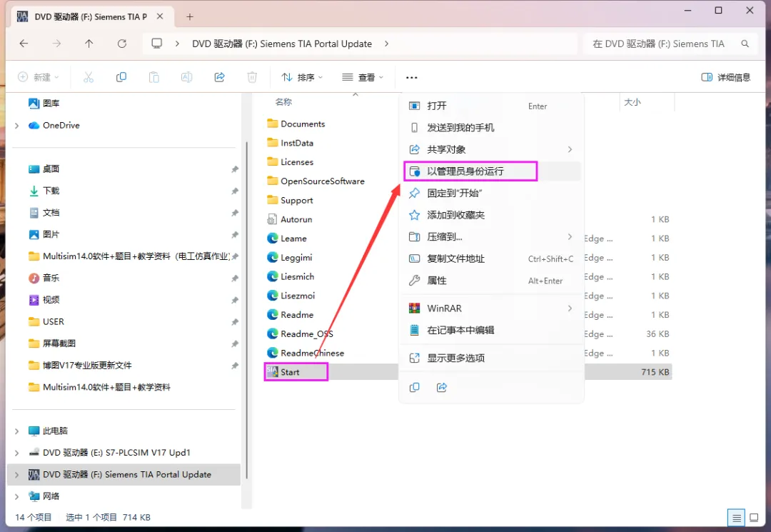771x532 pixels.
Task: Navigate up one folder level
Action: [89, 44]
